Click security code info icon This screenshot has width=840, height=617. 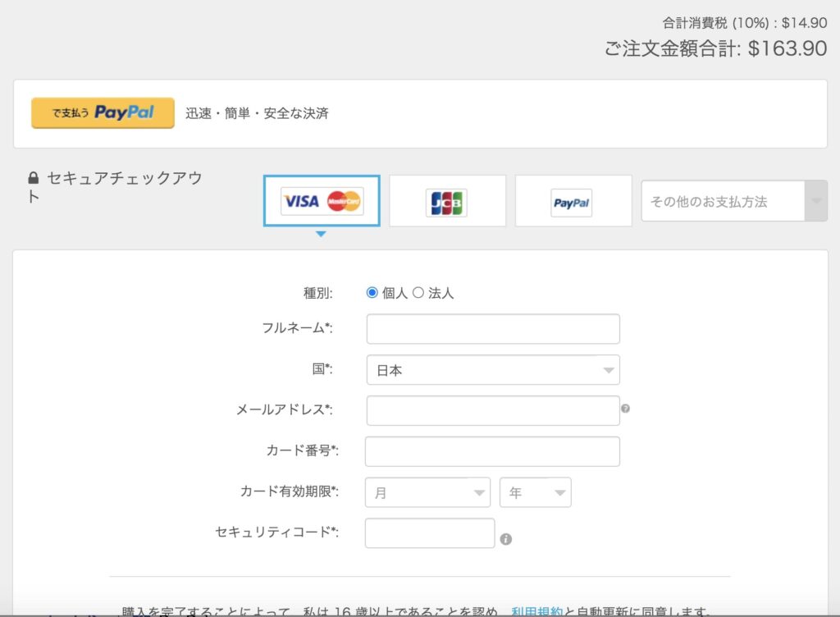[505, 539]
